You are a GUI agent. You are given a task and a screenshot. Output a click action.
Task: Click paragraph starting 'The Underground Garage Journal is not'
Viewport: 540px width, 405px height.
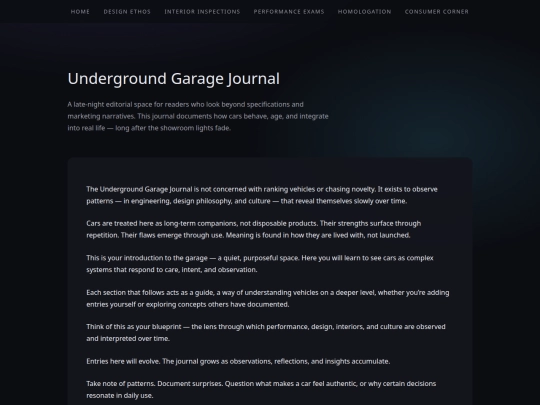point(262,195)
